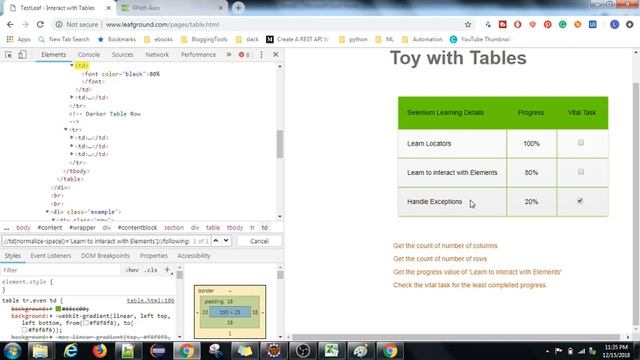Click the address bar URL
The width and height of the screenshot is (640, 360).
(x=162, y=24)
